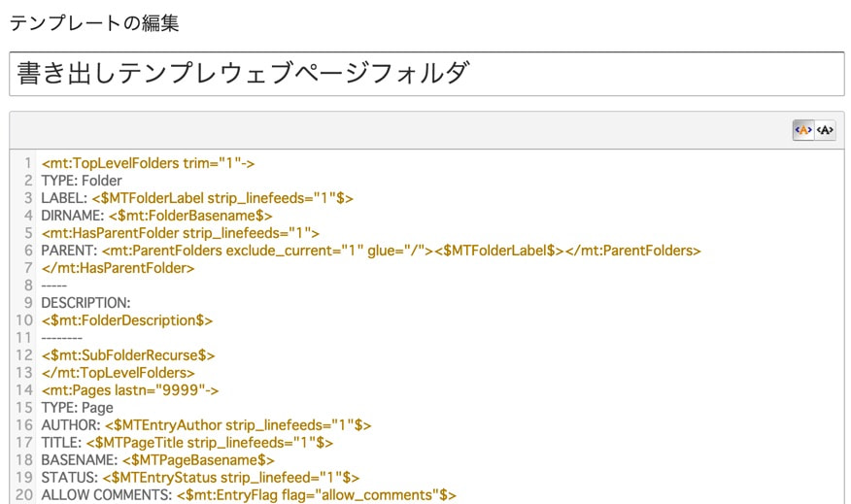Click the closing '</mt:TopLevelFolders>' line
Viewport: 851px width, 504px height.
118,373
